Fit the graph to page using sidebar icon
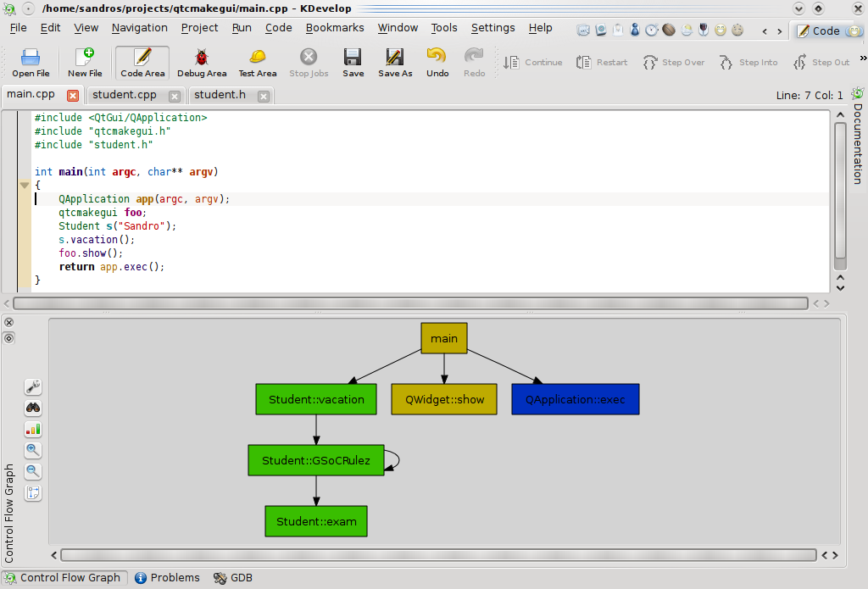 (32, 492)
